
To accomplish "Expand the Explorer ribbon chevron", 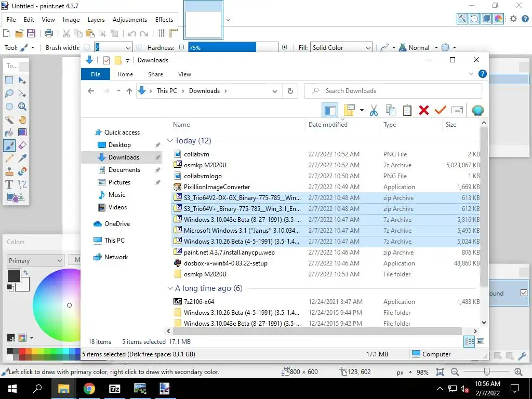I will point(471,74).
